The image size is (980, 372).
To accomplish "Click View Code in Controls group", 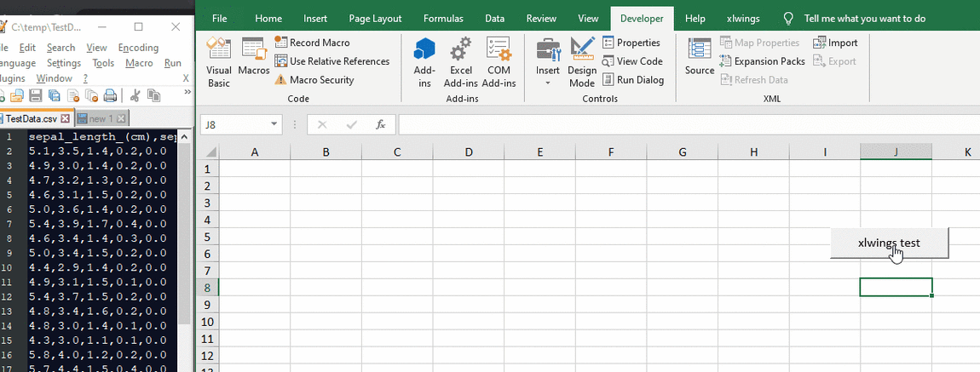I will click(631, 61).
